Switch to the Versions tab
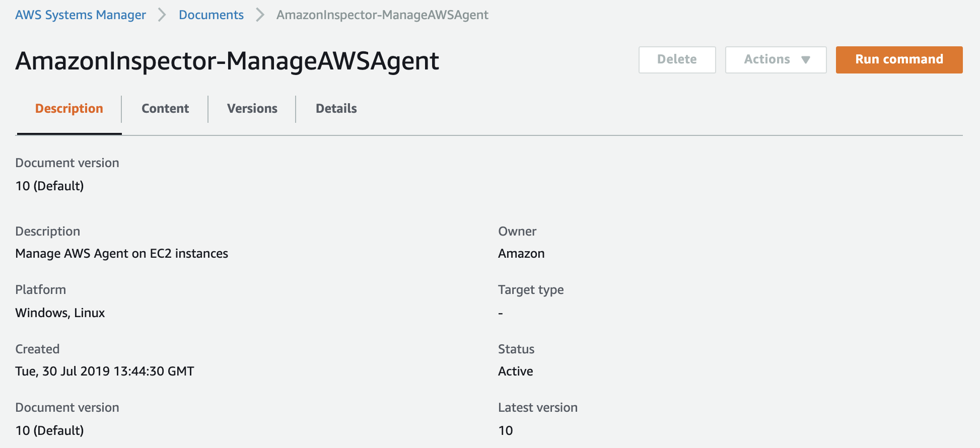Image resolution: width=980 pixels, height=448 pixels. 252,109
